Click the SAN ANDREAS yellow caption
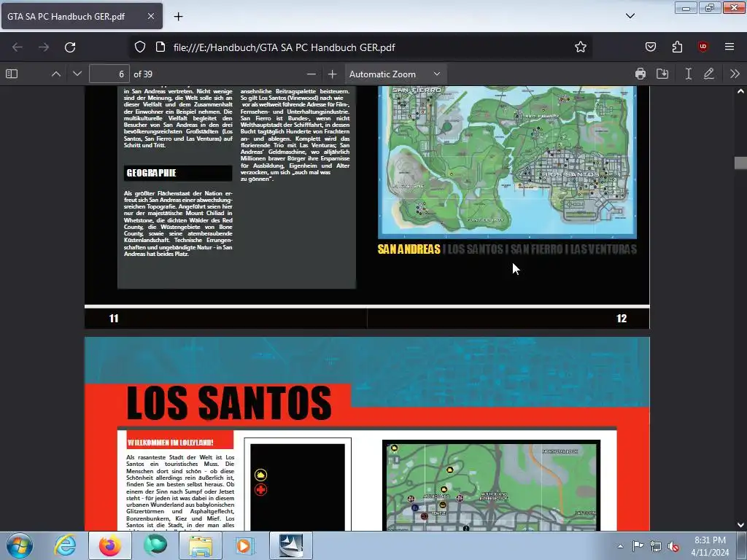This screenshot has width=747, height=560. 409,249
